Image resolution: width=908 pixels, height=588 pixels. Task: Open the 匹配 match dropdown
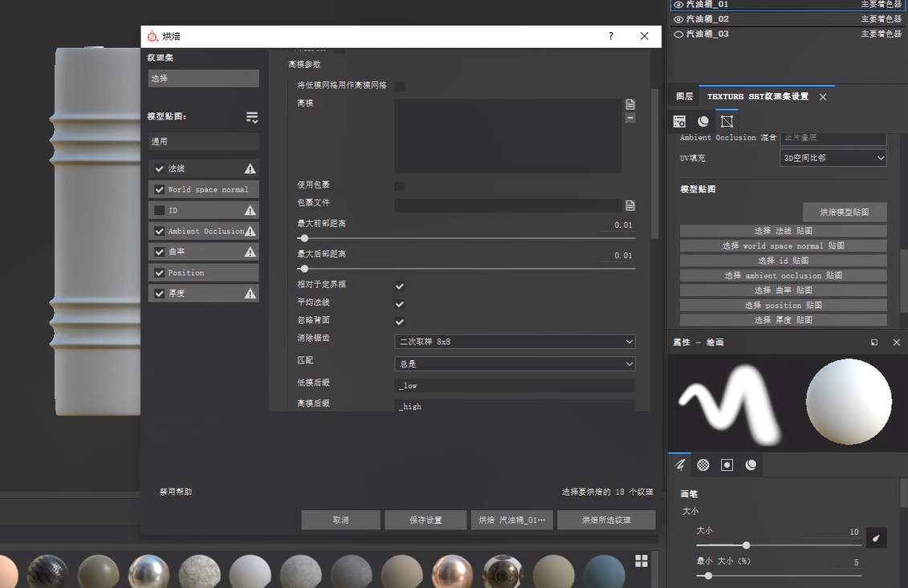click(x=515, y=363)
